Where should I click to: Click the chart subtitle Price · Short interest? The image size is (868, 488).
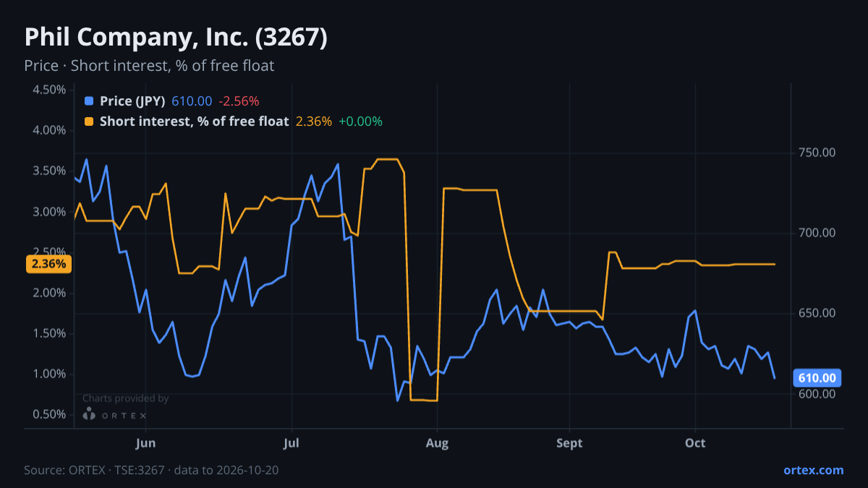[149, 66]
